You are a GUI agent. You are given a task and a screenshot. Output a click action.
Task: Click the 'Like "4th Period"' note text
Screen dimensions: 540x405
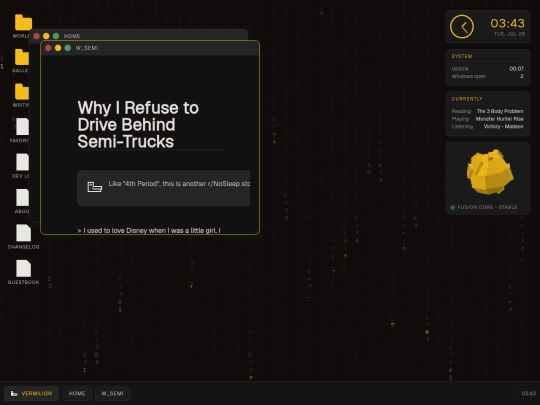[179, 184]
